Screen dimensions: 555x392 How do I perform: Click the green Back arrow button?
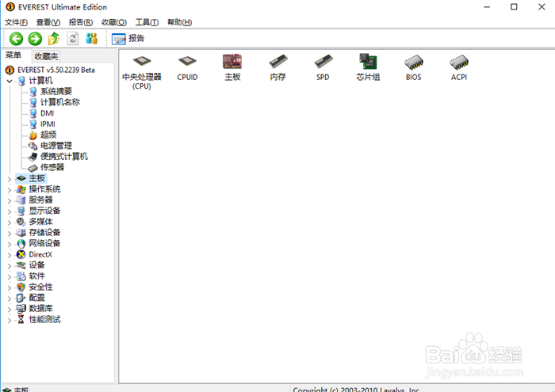pos(16,39)
